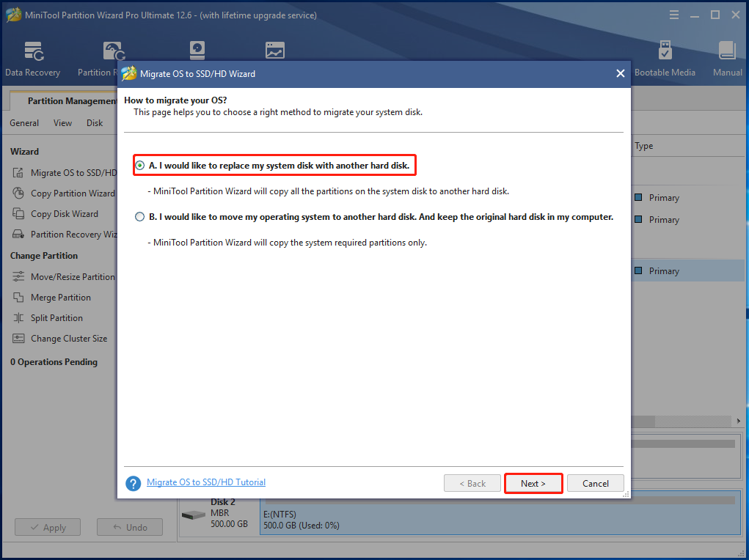Click the highlighted Primary type row
749x560 pixels.
click(688, 270)
